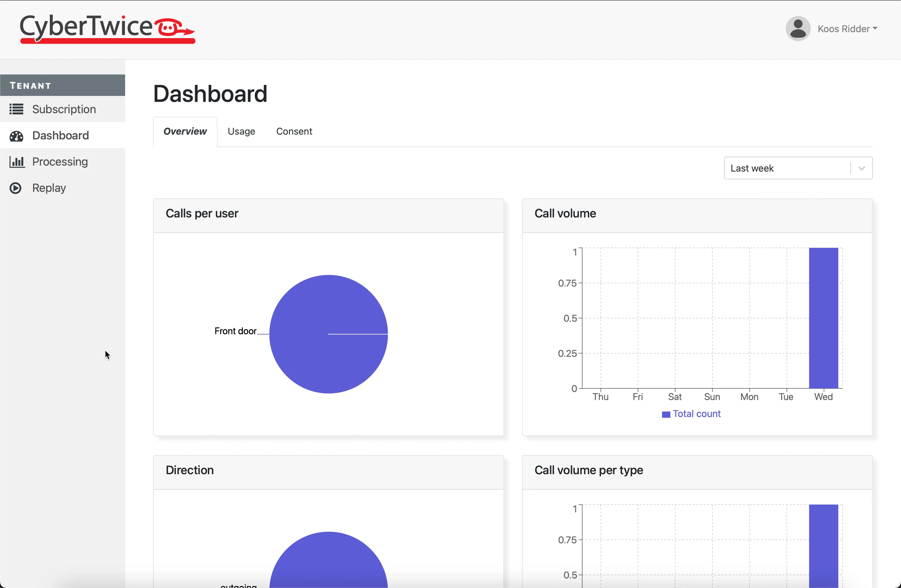Click the Mon axis label in Call volume
The width and height of the screenshot is (901, 588).
click(749, 397)
